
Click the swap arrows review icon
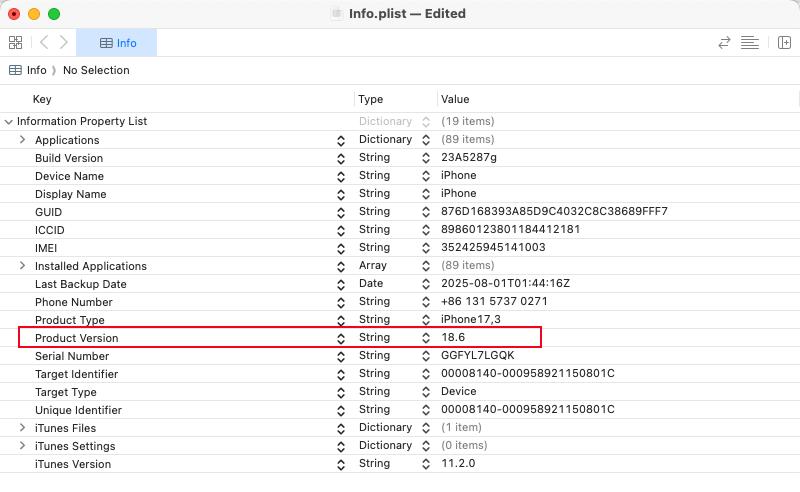(x=724, y=43)
